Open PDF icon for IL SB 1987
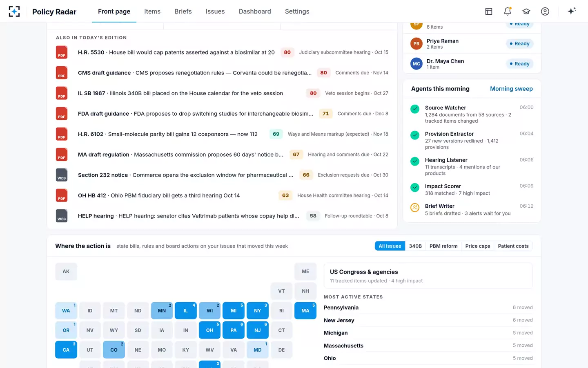This screenshot has width=588, height=368. pos(62,93)
